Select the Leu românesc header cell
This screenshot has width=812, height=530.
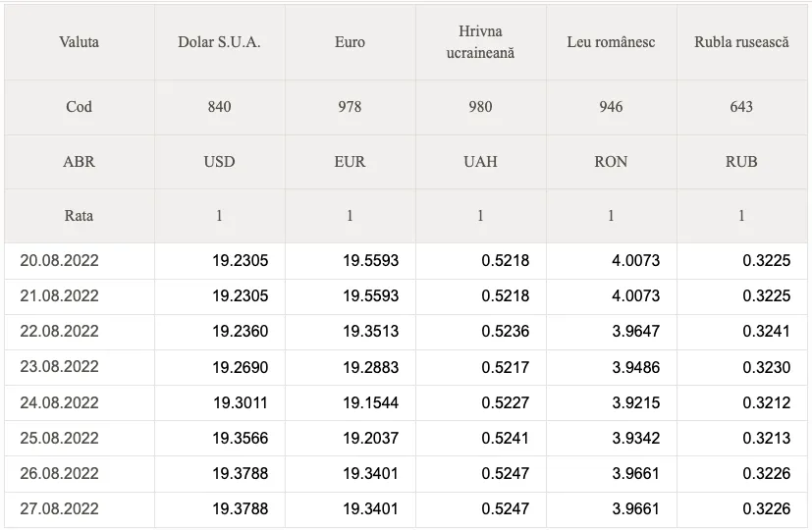point(611,42)
